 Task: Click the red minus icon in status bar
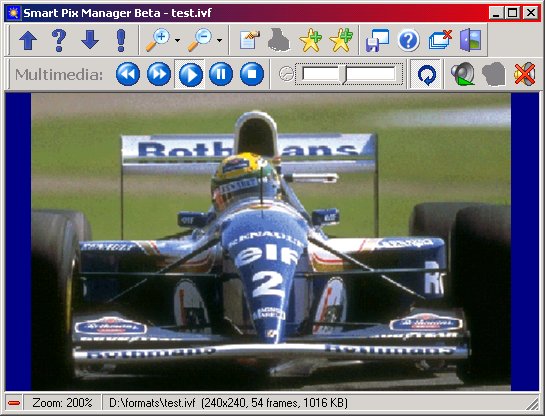tap(14, 403)
